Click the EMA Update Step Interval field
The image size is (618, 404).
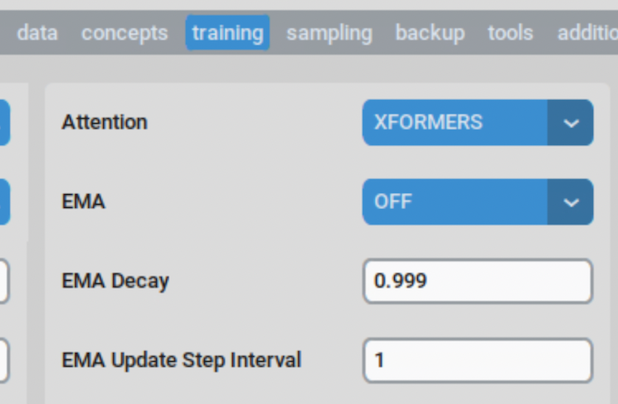[x=478, y=360]
